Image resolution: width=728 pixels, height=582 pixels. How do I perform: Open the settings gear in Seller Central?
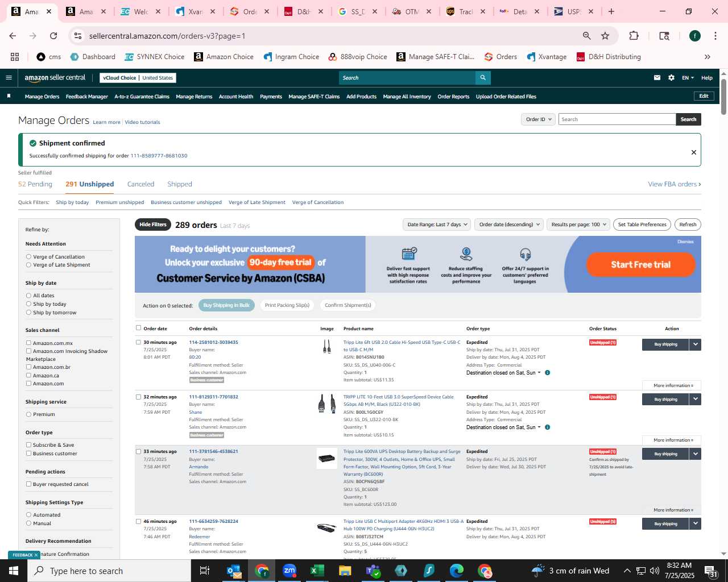[x=671, y=78]
